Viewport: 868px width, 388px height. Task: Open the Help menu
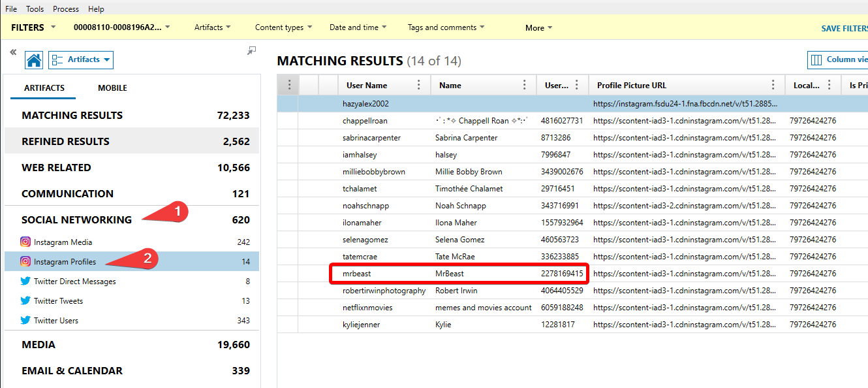click(96, 9)
